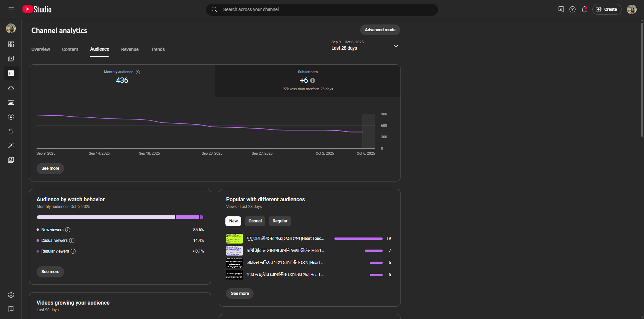The image size is (644, 319).
Task: Open the Earn dollar icon in sidebar
Action: (x=11, y=131)
